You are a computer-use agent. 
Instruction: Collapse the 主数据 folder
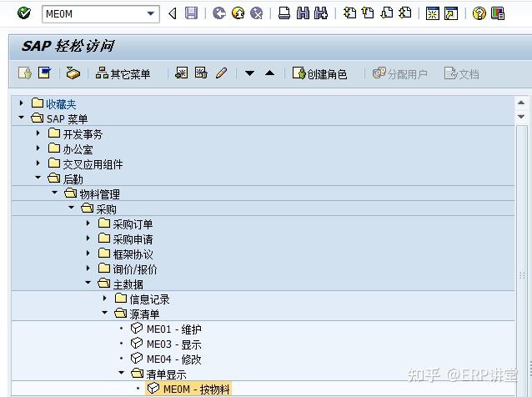point(88,282)
